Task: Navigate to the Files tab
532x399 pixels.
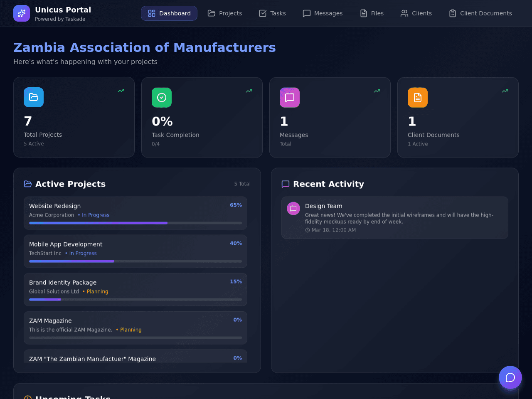Action: pos(372,13)
